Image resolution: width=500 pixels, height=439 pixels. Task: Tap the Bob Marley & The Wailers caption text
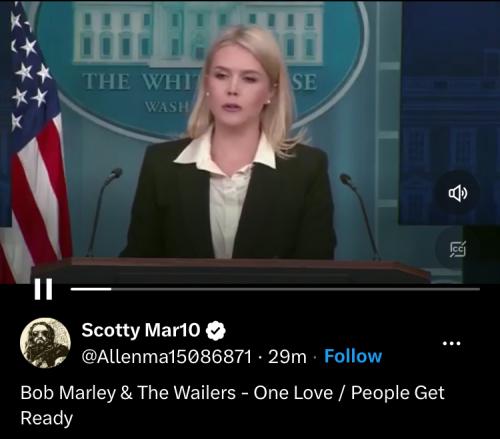click(128, 392)
